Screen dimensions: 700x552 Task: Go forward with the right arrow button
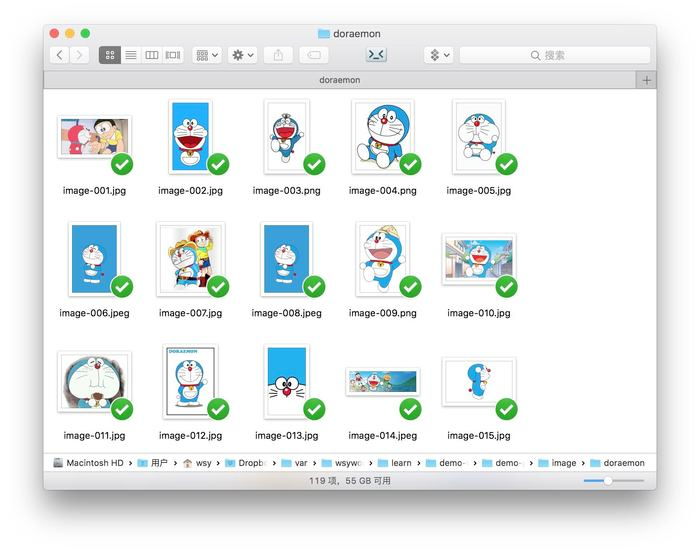[79, 55]
